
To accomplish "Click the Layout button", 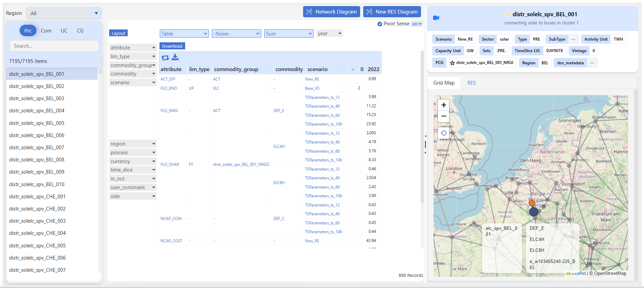I will point(118,33).
